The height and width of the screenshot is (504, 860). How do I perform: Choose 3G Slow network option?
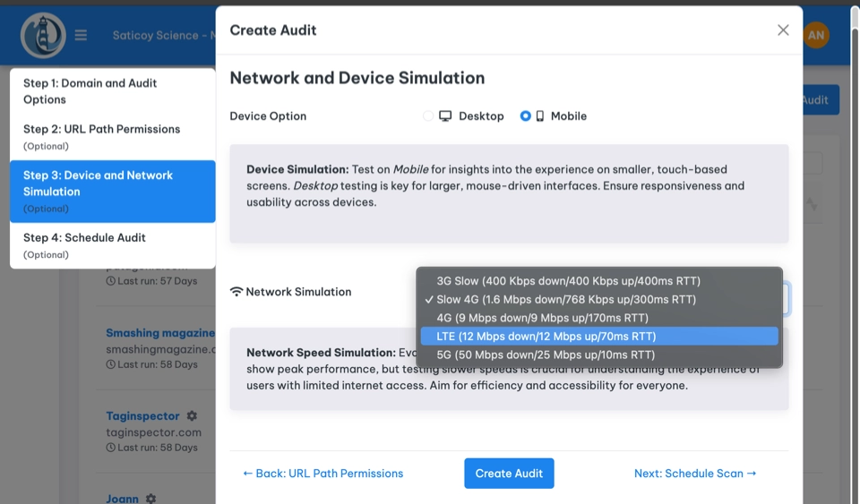click(x=568, y=281)
